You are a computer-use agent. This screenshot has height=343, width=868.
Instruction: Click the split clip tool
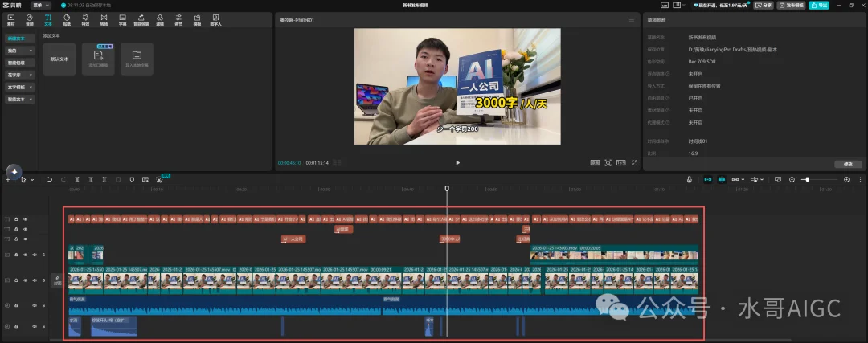point(77,179)
